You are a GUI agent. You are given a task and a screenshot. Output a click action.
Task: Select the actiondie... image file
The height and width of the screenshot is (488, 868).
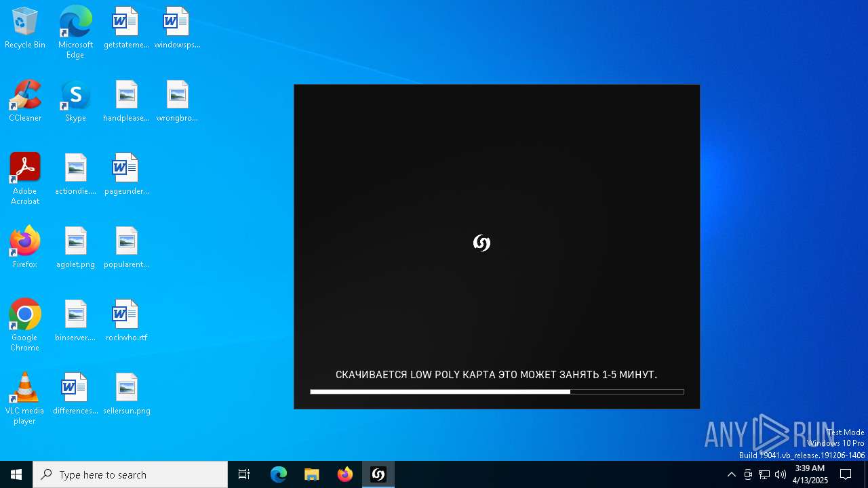point(75,175)
